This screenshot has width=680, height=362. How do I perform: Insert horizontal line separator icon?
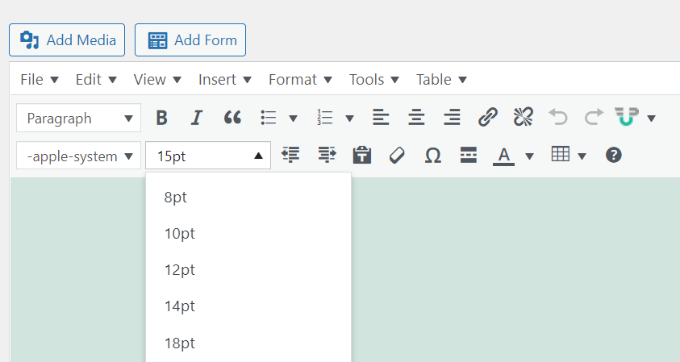pos(468,155)
